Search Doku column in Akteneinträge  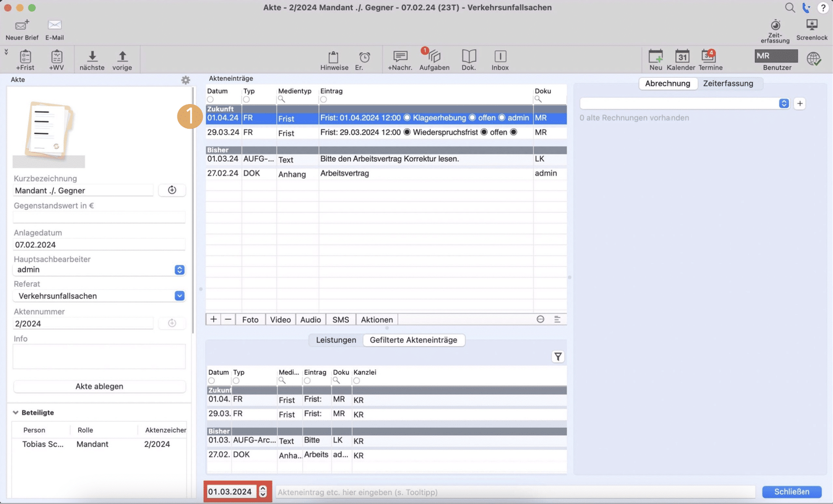click(x=538, y=99)
